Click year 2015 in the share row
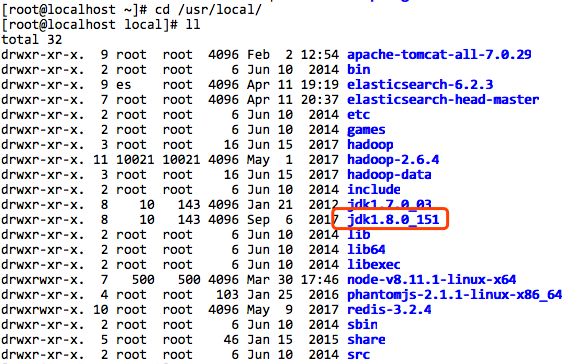Screen dimensions: 571x364 click(x=324, y=340)
